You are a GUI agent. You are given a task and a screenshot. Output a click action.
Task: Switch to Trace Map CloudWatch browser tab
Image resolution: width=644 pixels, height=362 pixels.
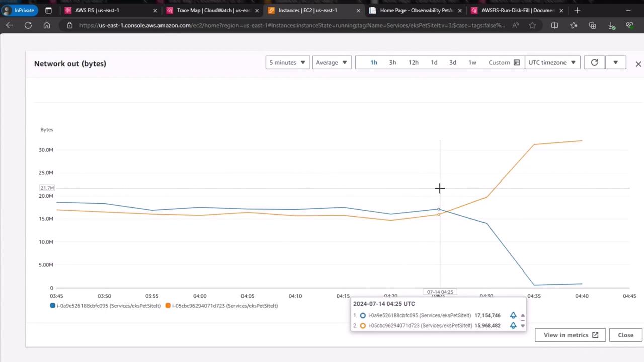[x=211, y=10]
